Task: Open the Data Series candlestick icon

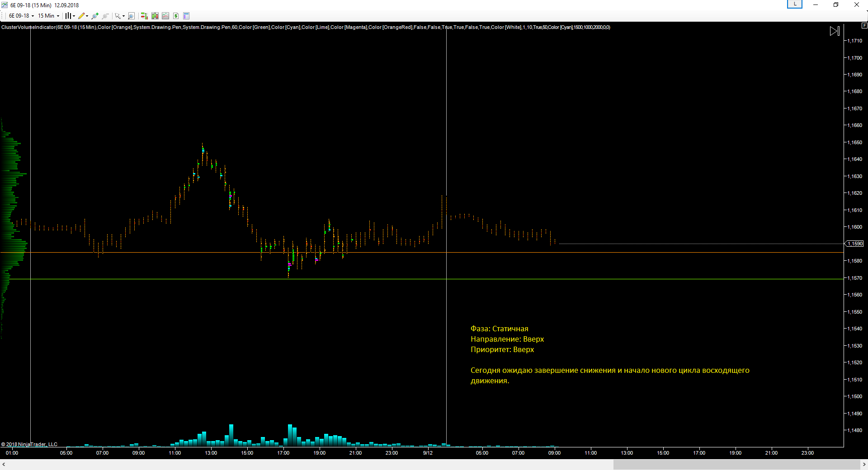Action: point(155,16)
